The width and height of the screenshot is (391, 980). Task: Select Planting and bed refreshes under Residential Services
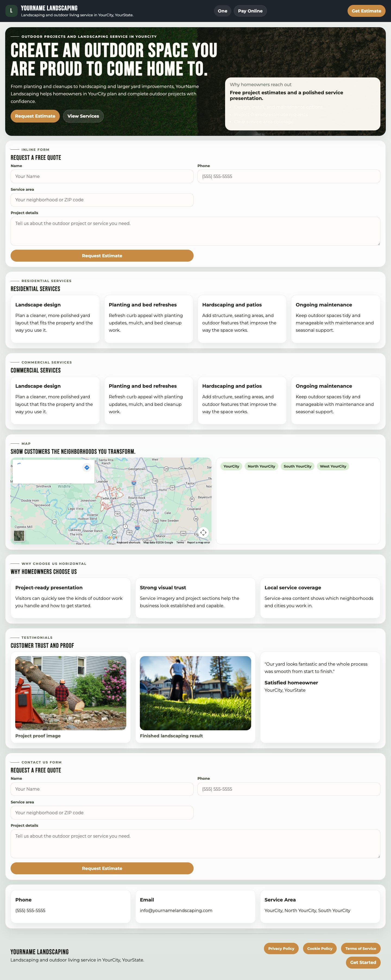[149, 319]
